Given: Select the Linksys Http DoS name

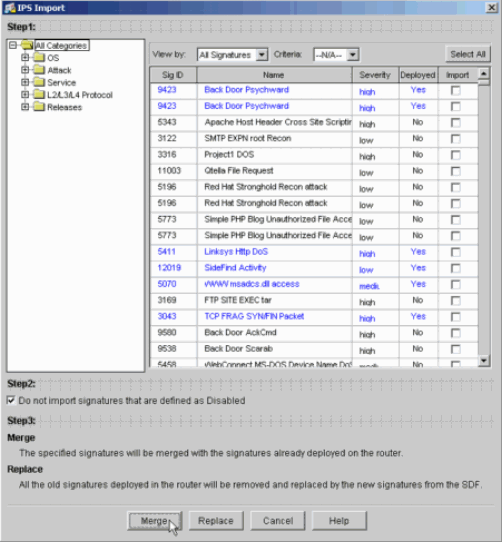Looking at the screenshot, I should 236,252.
